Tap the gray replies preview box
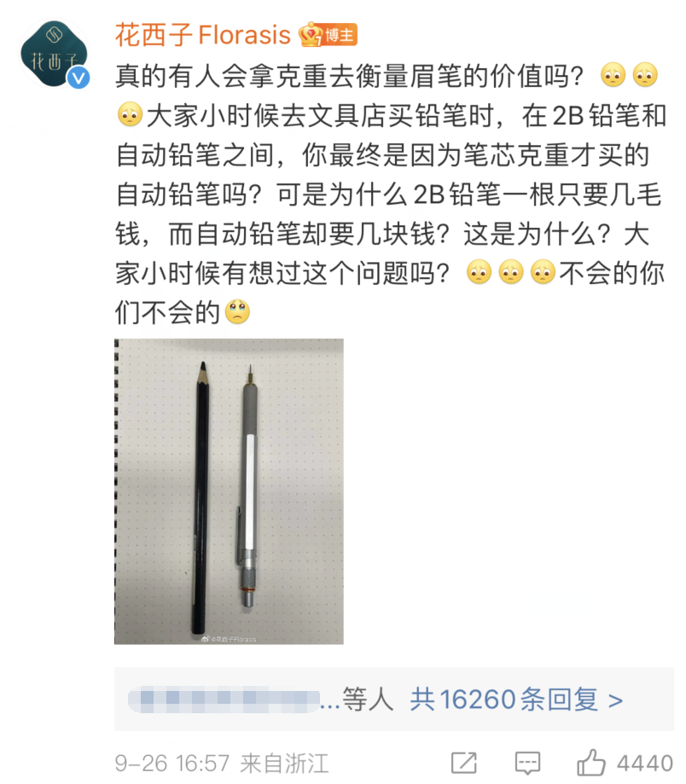 [394, 699]
